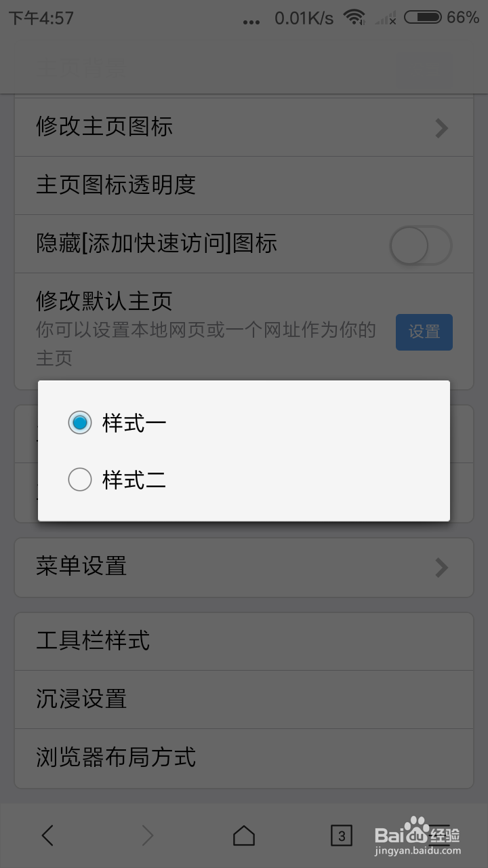488x868 pixels.
Task: Expand the 菜单设置 chevron arrow
Action: pos(442,567)
